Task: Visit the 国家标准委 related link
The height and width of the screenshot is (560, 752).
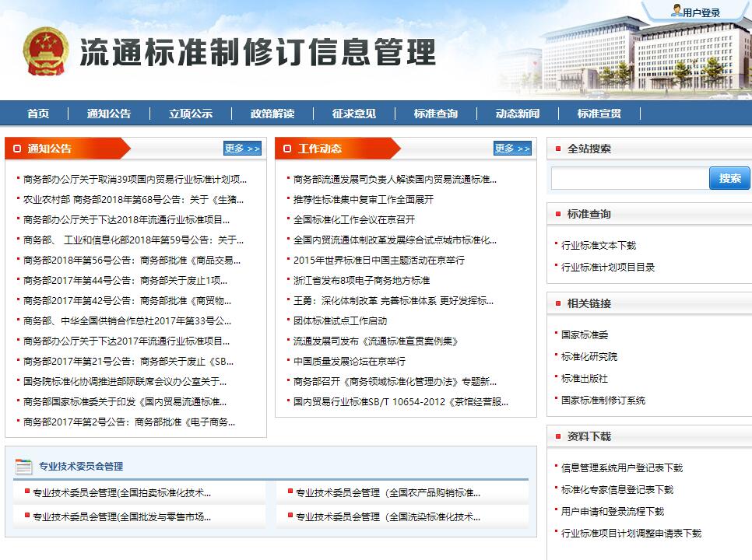Action: pyautogui.click(x=584, y=334)
